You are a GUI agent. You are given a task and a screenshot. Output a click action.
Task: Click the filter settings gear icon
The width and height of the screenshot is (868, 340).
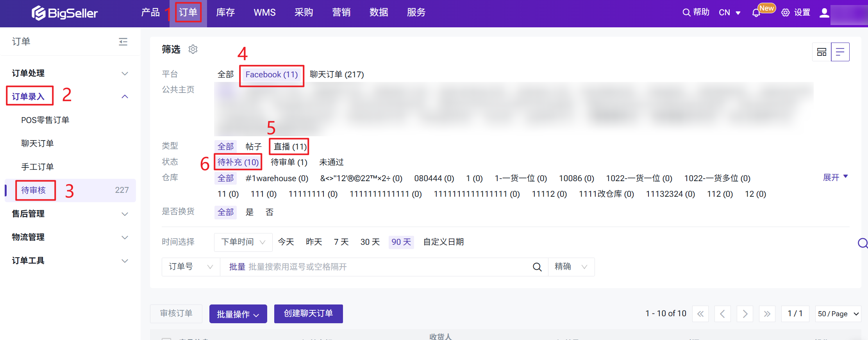pyautogui.click(x=193, y=49)
